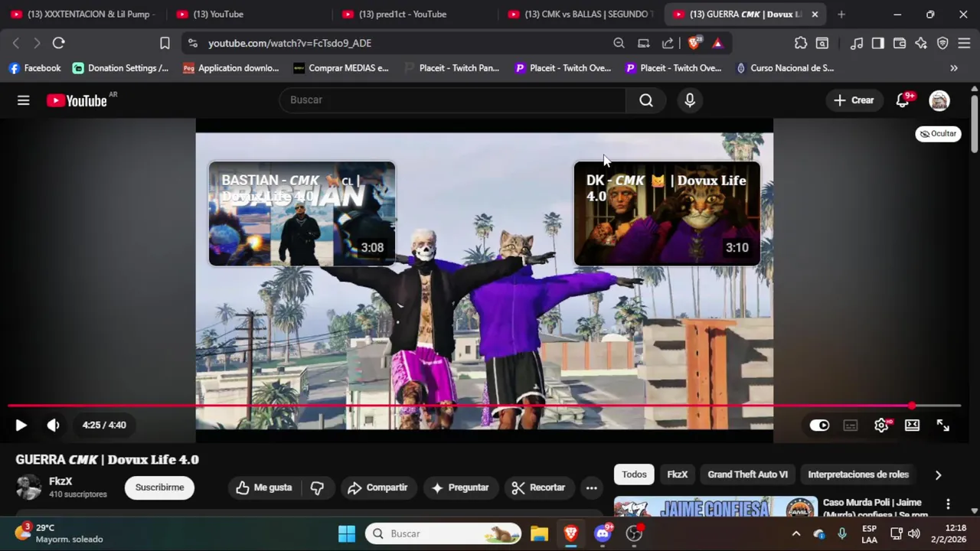Expand hidden bookmarks chevron
This screenshot has height=551, width=980.
click(954, 68)
